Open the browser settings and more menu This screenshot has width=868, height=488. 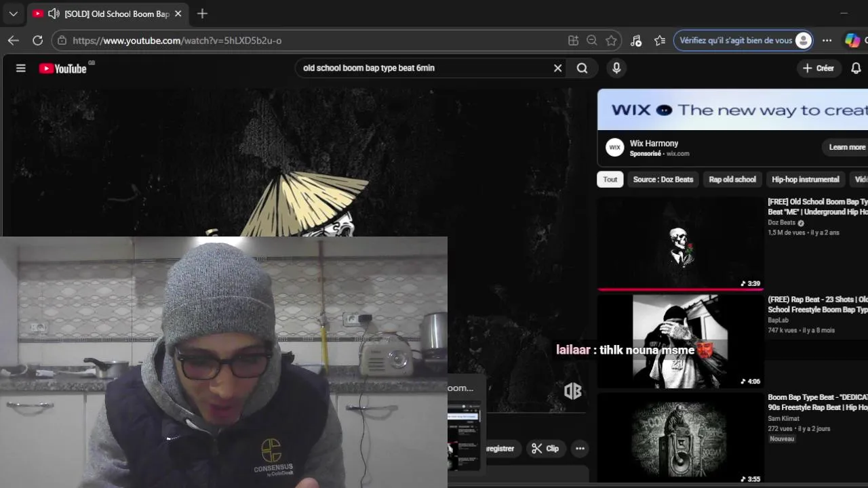point(827,41)
